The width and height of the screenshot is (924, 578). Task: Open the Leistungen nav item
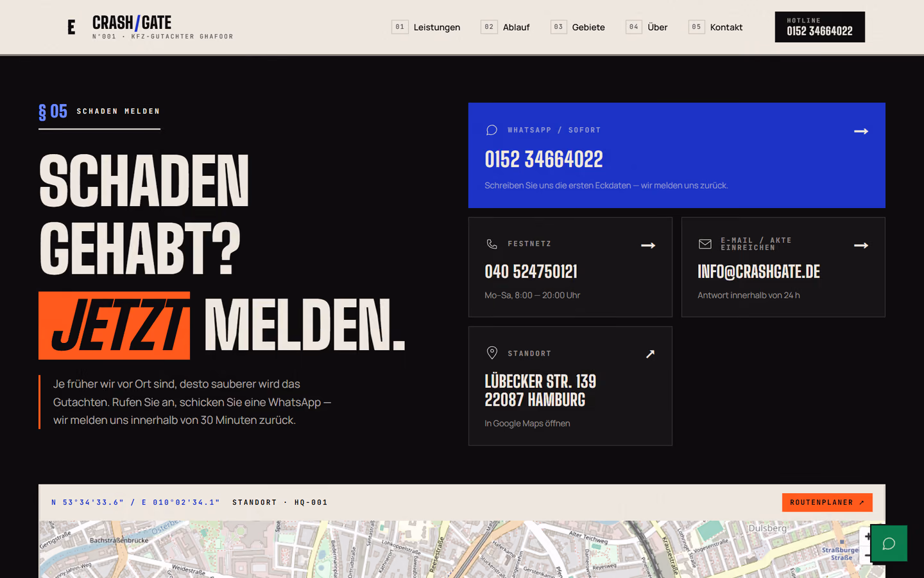(x=426, y=27)
